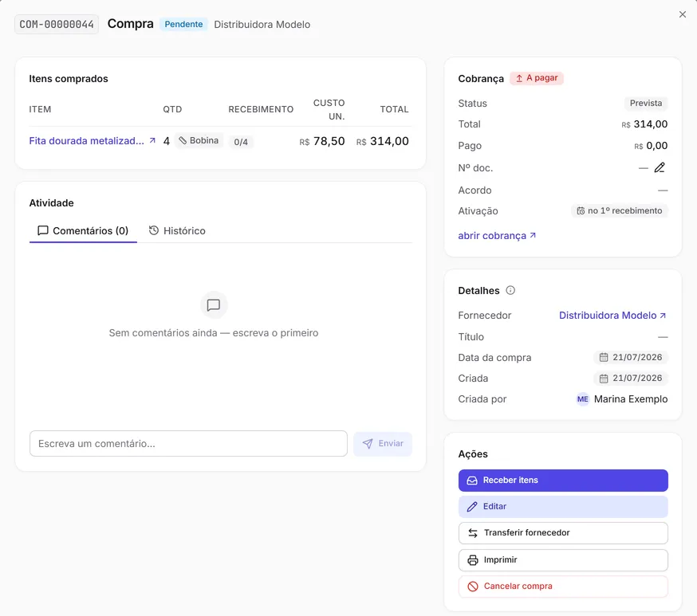Switch to the Histórico tab
Screen dimensions: 697x616
pos(177,231)
